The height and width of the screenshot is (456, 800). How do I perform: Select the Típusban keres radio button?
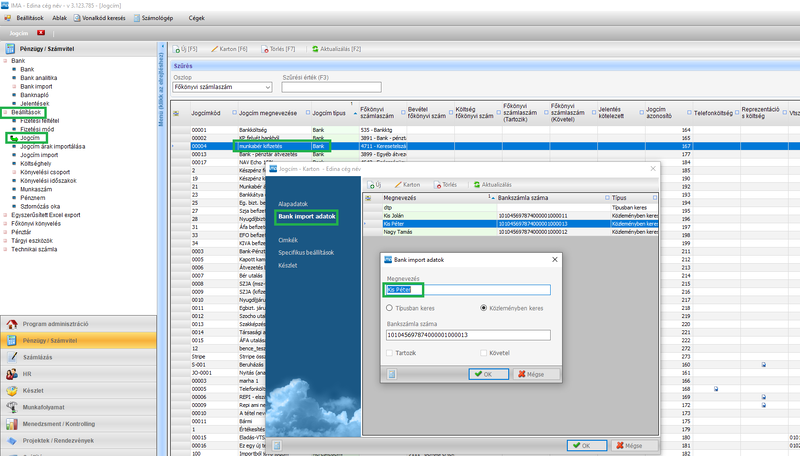pyautogui.click(x=391, y=308)
